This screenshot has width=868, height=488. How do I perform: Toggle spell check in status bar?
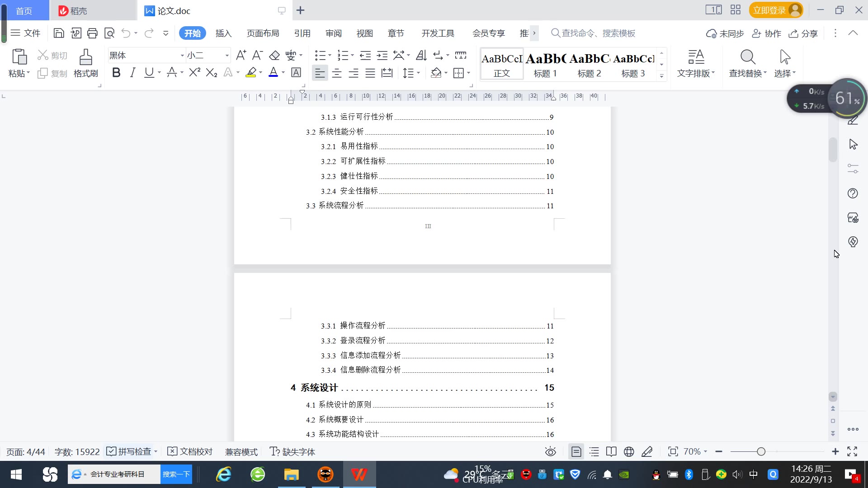129,451
